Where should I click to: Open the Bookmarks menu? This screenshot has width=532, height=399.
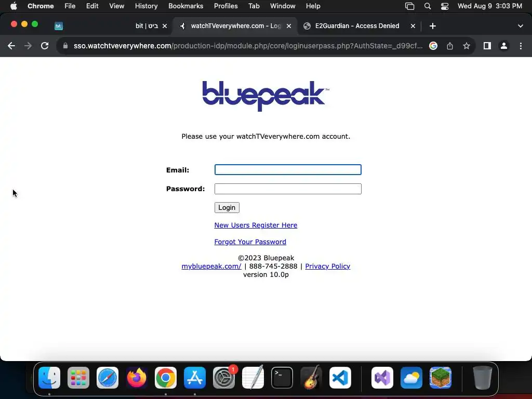click(x=186, y=6)
